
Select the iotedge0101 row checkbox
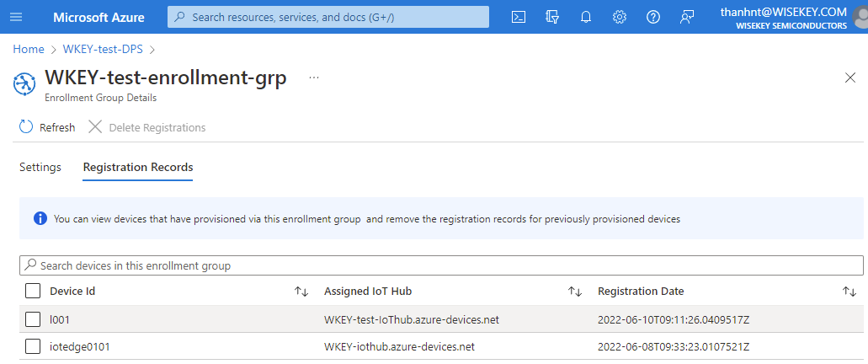tap(33, 346)
